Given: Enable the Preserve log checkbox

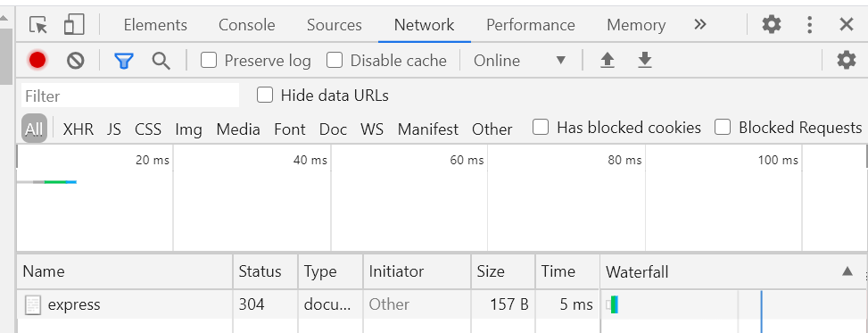Looking at the screenshot, I should click(x=209, y=60).
